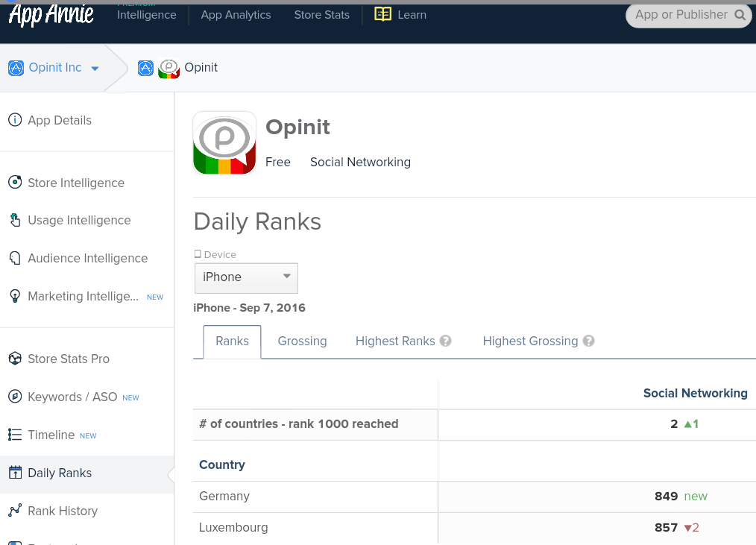Open the Learn section link
The height and width of the screenshot is (545, 756).
coord(401,15)
